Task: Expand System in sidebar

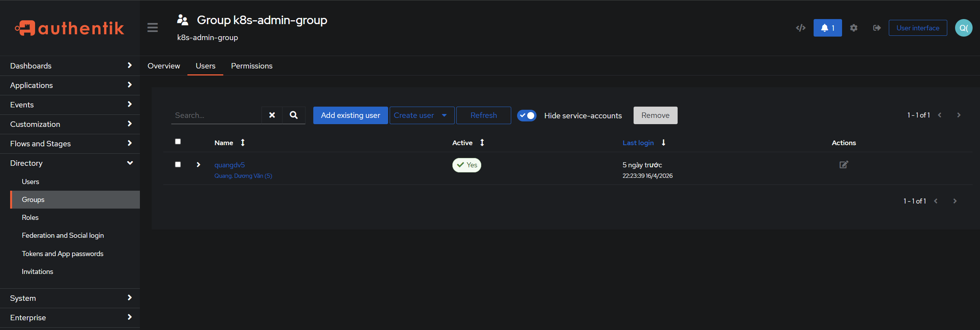Action: coord(70,298)
